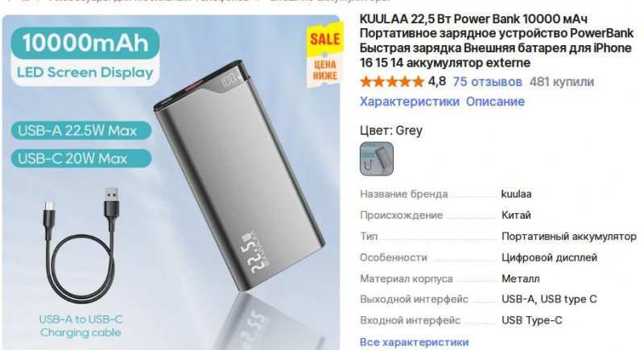Click the product title KUULAA Power Bank

[495, 40]
